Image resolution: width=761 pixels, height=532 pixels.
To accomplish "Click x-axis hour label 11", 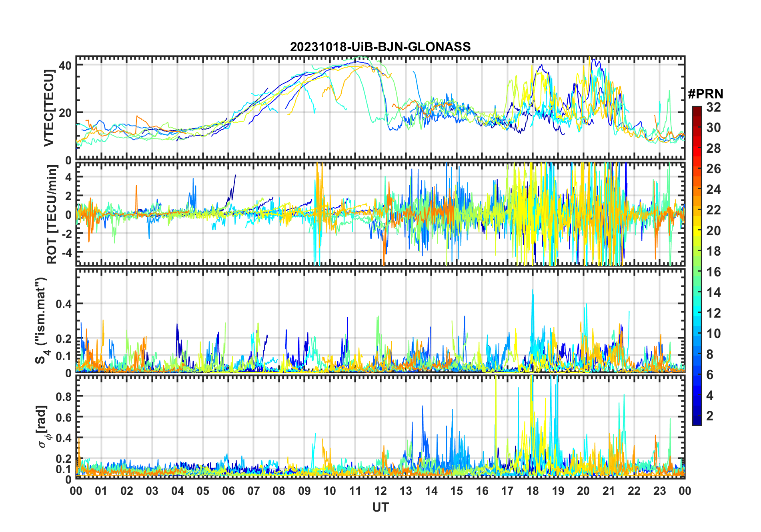I will point(355,491).
